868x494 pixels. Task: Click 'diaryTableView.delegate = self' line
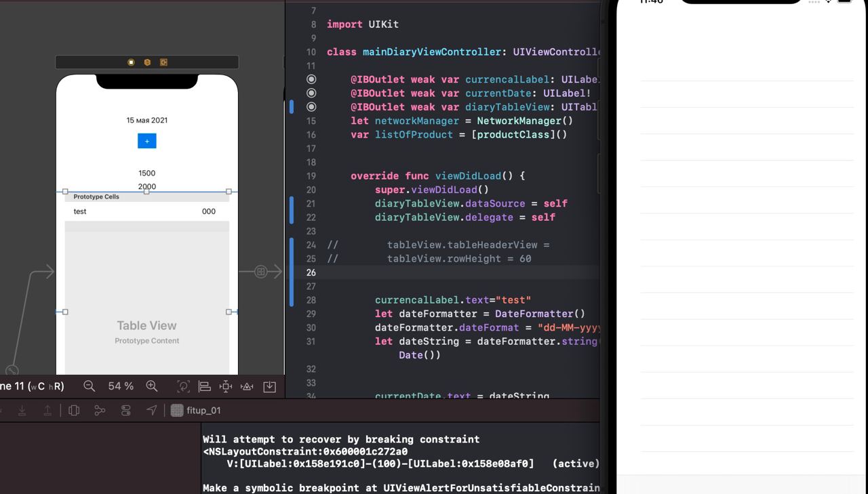[x=465, y=217]
